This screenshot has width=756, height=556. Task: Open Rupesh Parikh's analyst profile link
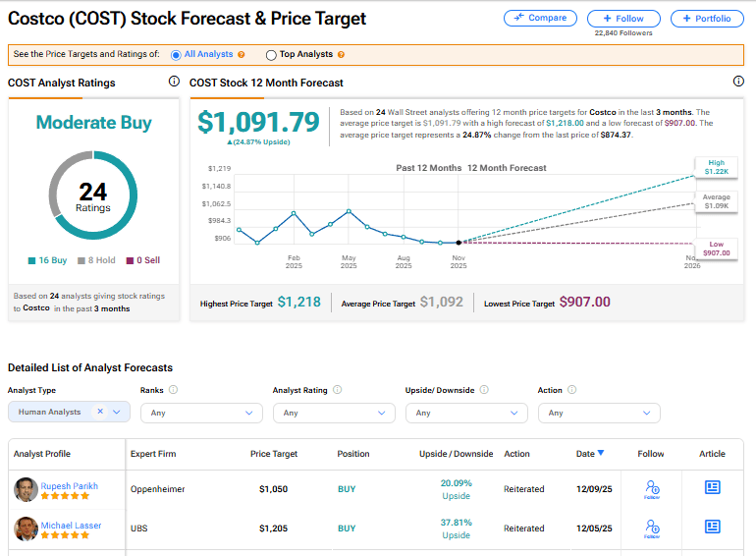(x=69, y=486)
